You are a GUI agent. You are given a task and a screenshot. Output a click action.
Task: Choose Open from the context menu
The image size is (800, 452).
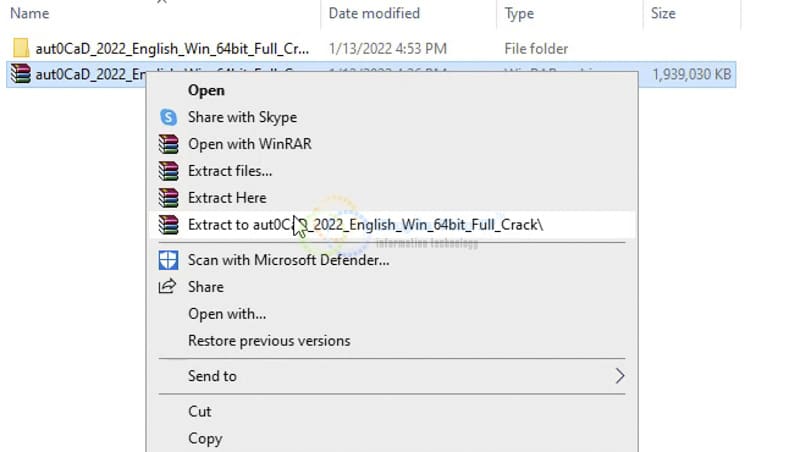tap(206, 90)
